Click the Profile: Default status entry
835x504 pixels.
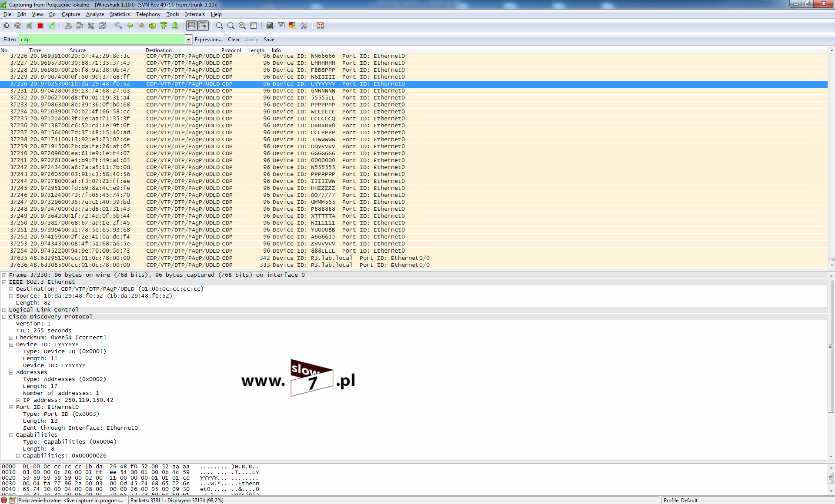(680, 501)
